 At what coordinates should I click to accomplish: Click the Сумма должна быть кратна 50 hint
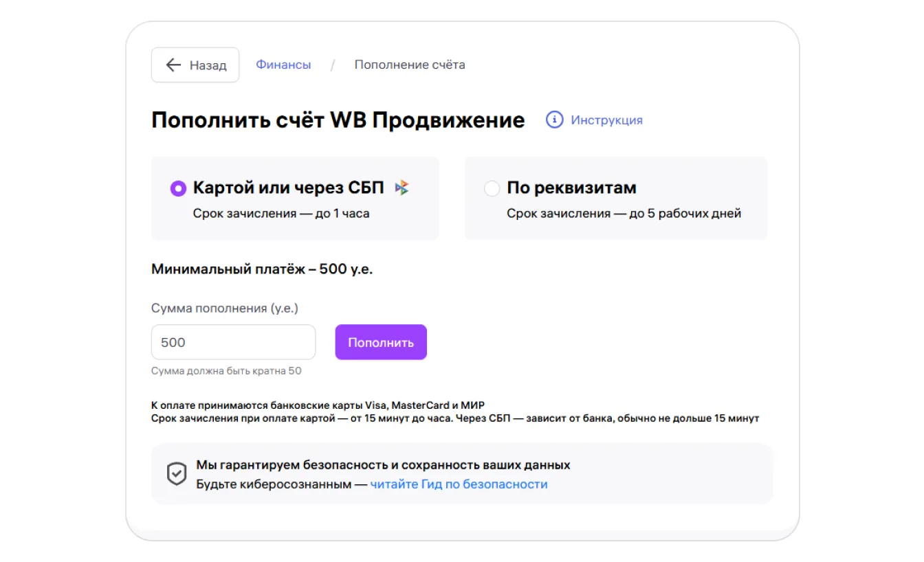tap(226, 371)
